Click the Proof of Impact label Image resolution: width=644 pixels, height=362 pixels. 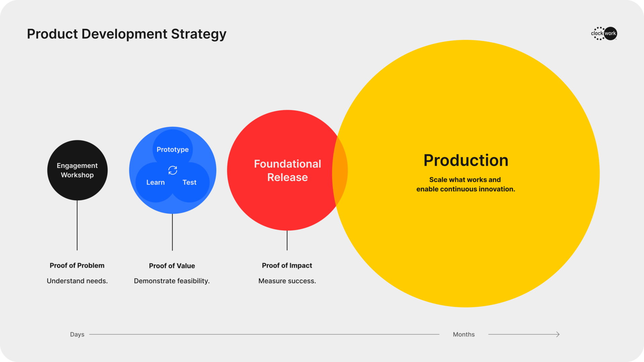[287, 265]
